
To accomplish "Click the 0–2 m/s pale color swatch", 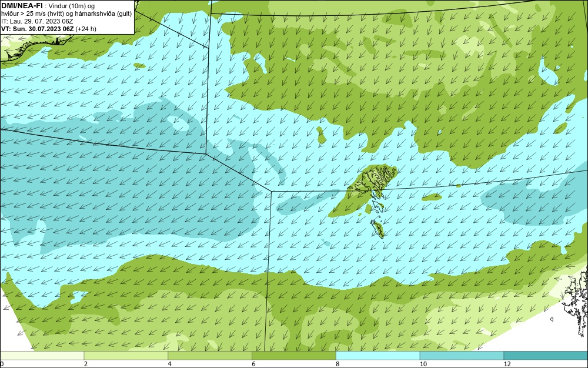I will coord(42,356).
